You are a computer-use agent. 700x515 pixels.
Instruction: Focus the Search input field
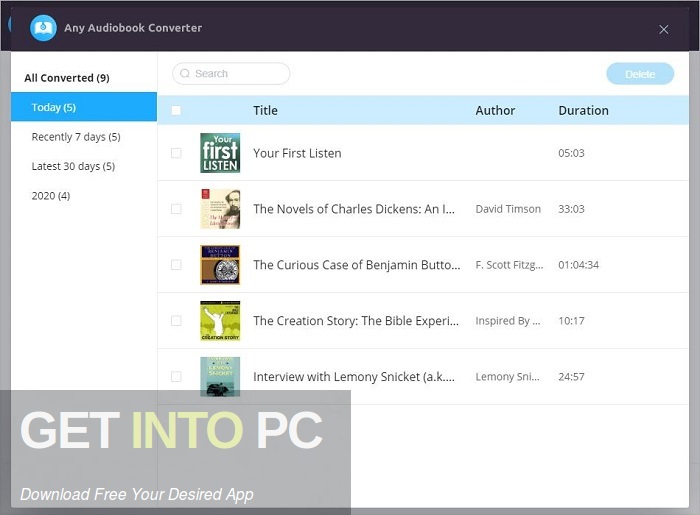tap(231, 74)
